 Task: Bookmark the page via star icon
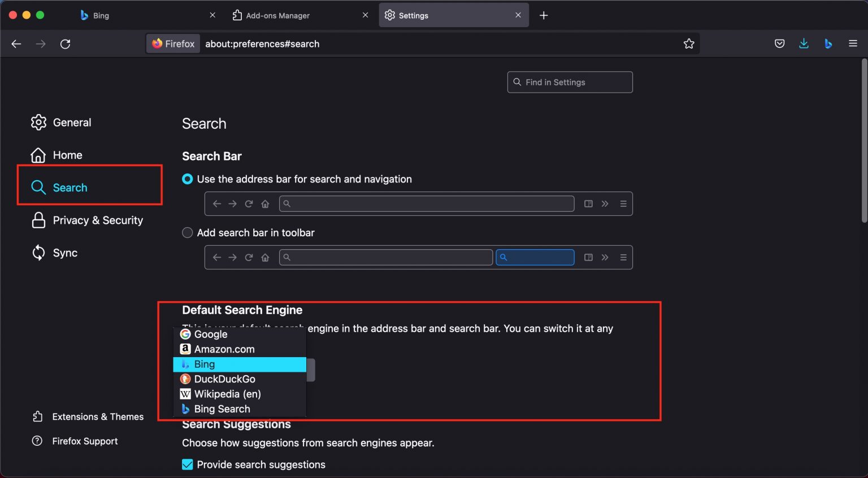[x=689, y=44]
